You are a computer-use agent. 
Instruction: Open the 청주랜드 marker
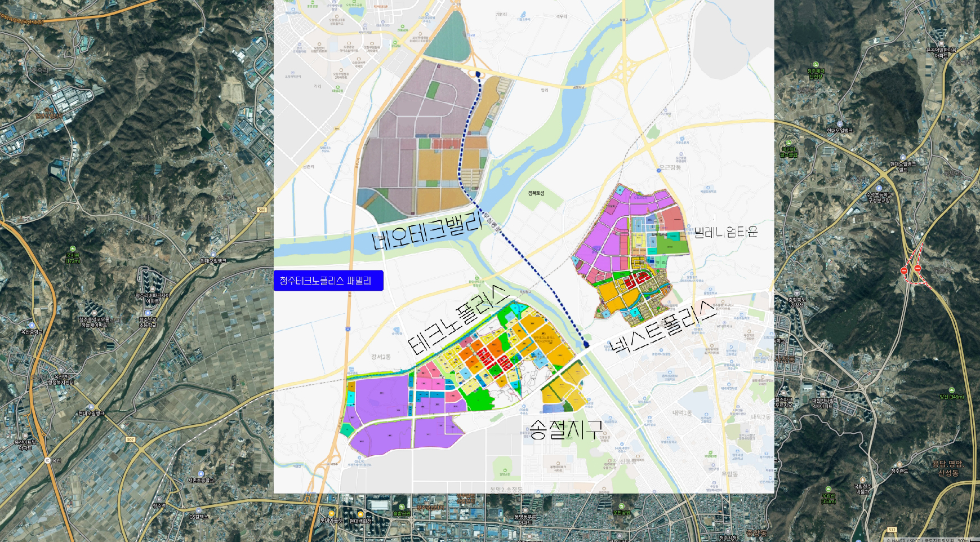(x=899, y=468)
